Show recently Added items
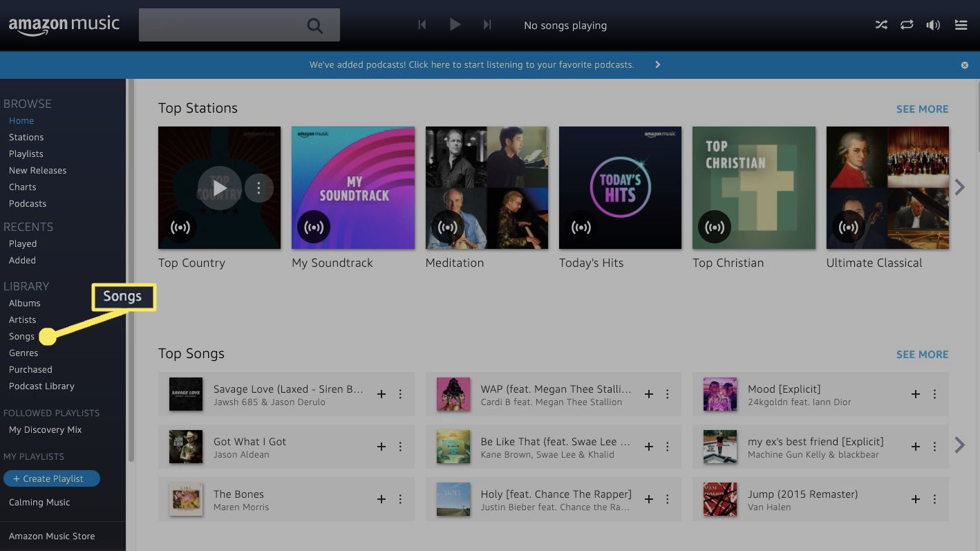The height and width of the screenshot is (551, 980). click(22, 260)
